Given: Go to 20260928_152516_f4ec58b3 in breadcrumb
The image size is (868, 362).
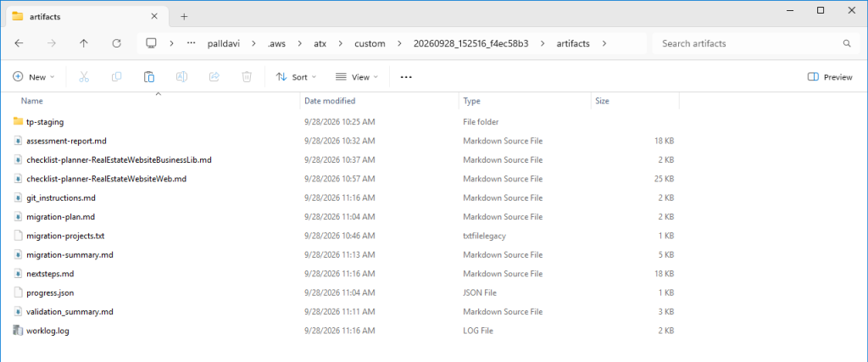Looking at the screenshot, I should tap(471, 43).
